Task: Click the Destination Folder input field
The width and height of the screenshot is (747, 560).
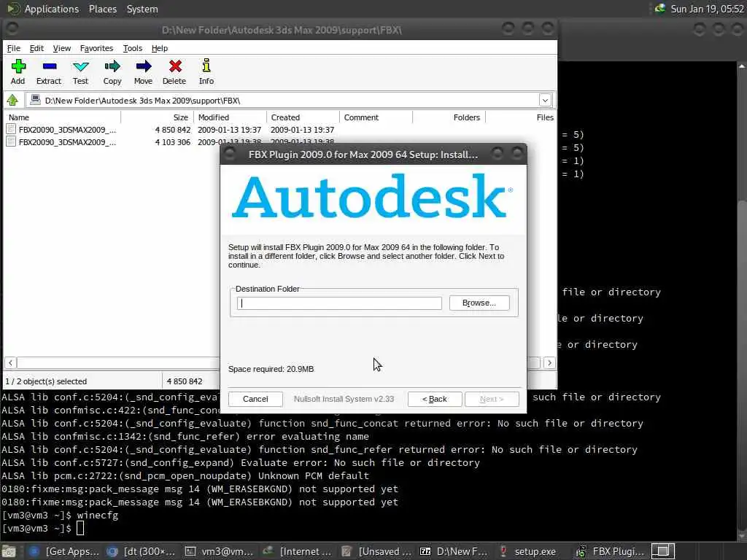Action: click(339, 303)
